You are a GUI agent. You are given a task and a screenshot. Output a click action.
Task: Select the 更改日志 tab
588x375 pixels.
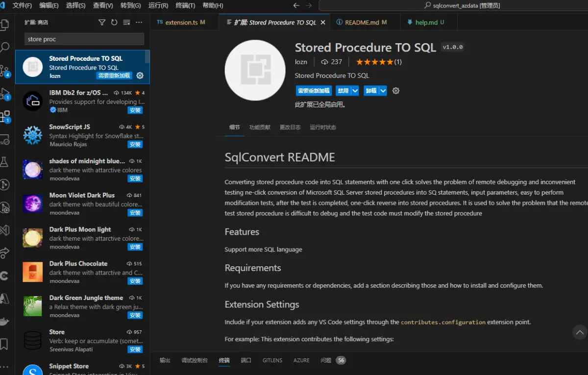pos(290,127)
